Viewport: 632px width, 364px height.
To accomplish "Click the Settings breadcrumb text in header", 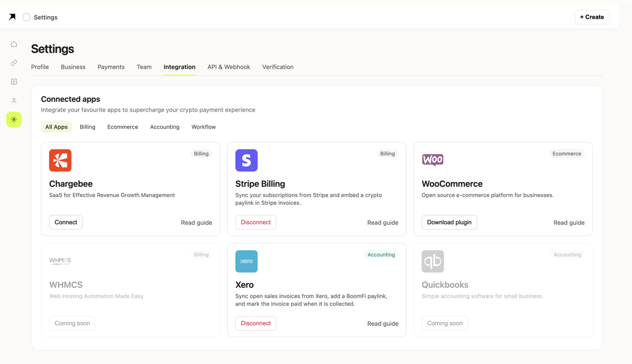I will (x=46, y=17).
